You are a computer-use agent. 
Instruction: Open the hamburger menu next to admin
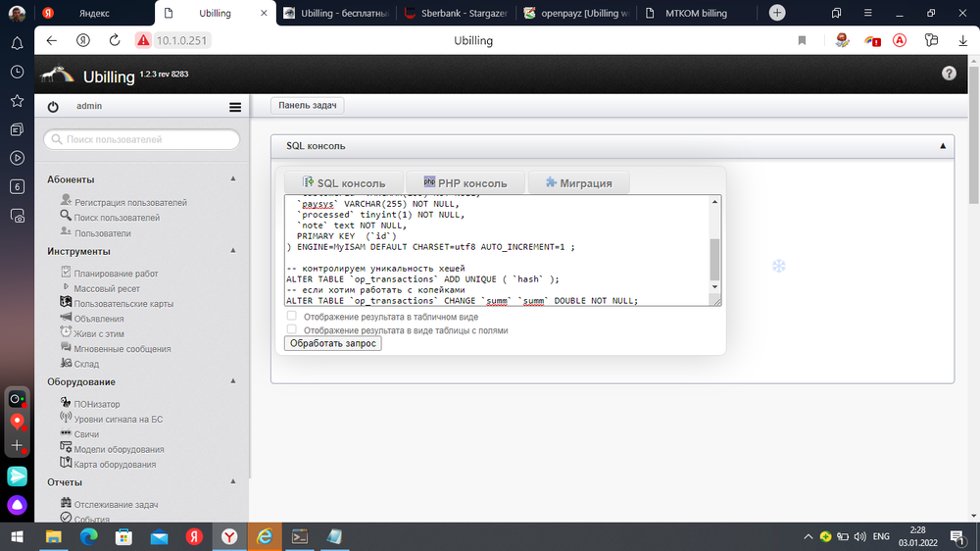pos(235,107)
